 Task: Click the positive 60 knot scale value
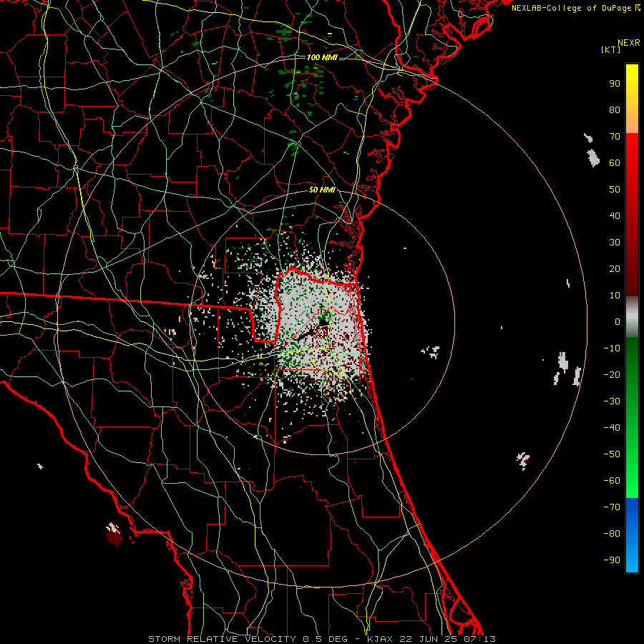(x=615, y=162)
